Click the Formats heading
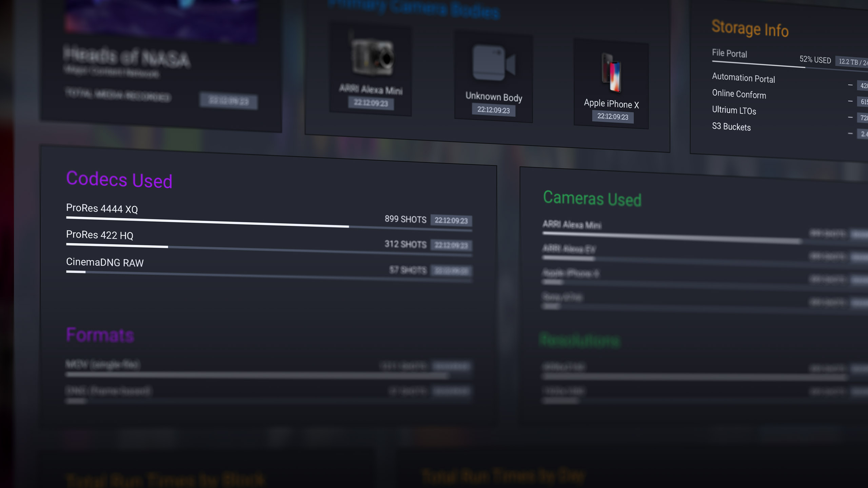The height and width of the screenshot is (488, 868). [x=100, y=335]
